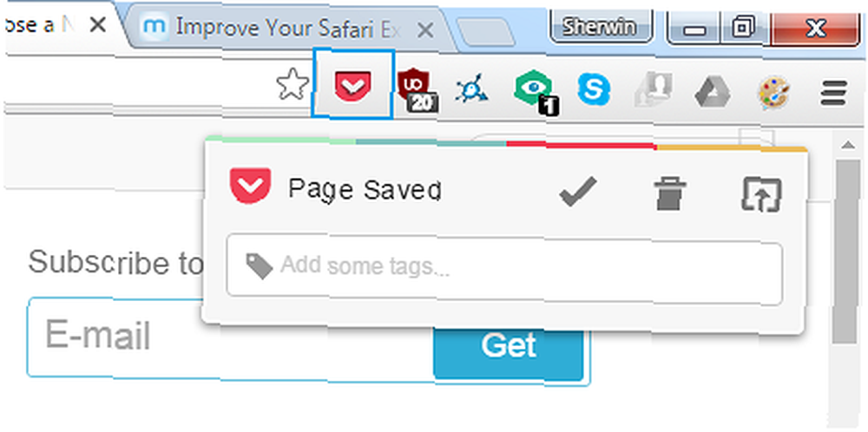This screenshot has height=432, width=868.
Task: Open the Chrome hamburger menu
Action: point(833,92)
